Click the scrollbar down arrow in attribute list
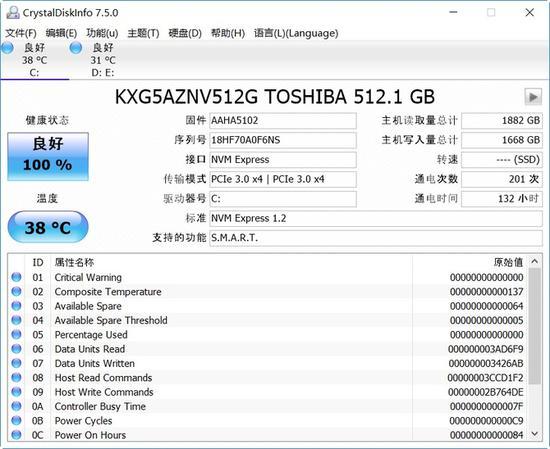The image size is (550, 449). [535, 434]
